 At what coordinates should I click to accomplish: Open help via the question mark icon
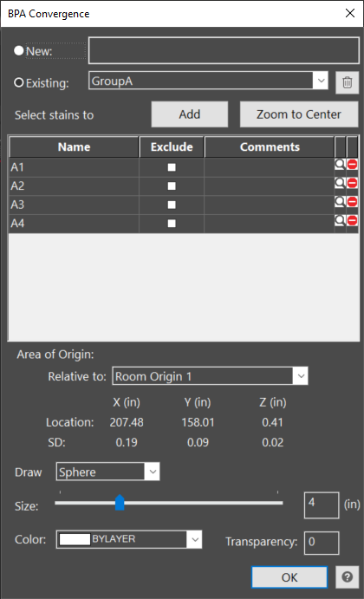click(347, 576)
